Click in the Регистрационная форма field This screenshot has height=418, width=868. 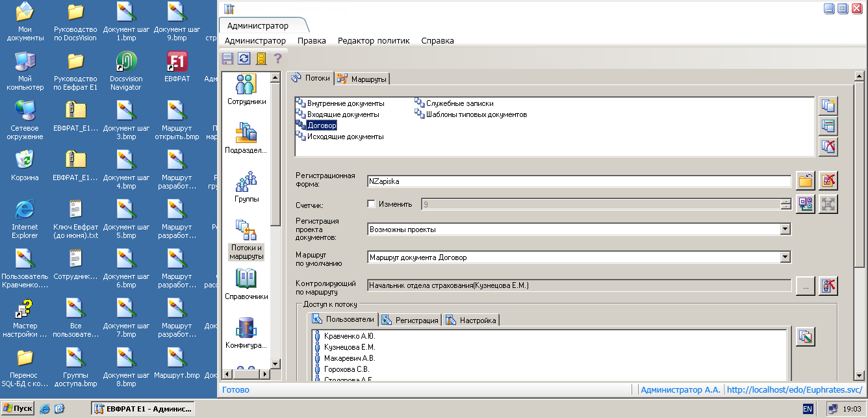click(579, 181)
